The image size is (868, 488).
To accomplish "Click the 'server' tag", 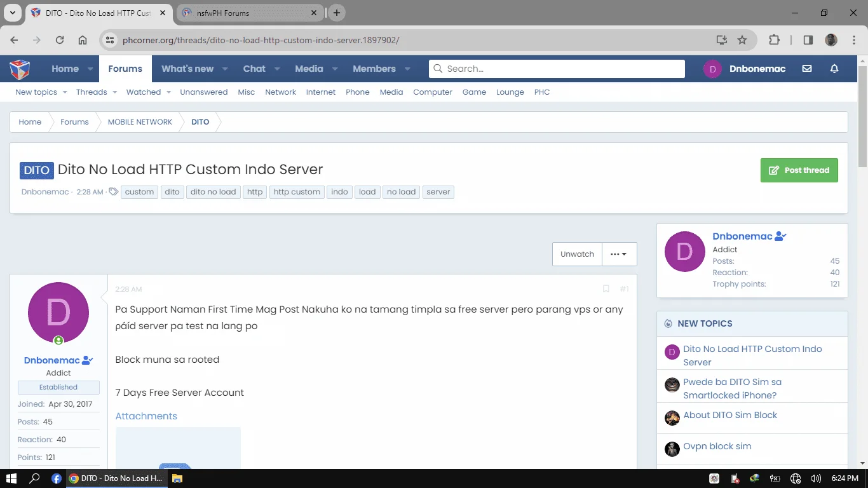I will 438,192.
